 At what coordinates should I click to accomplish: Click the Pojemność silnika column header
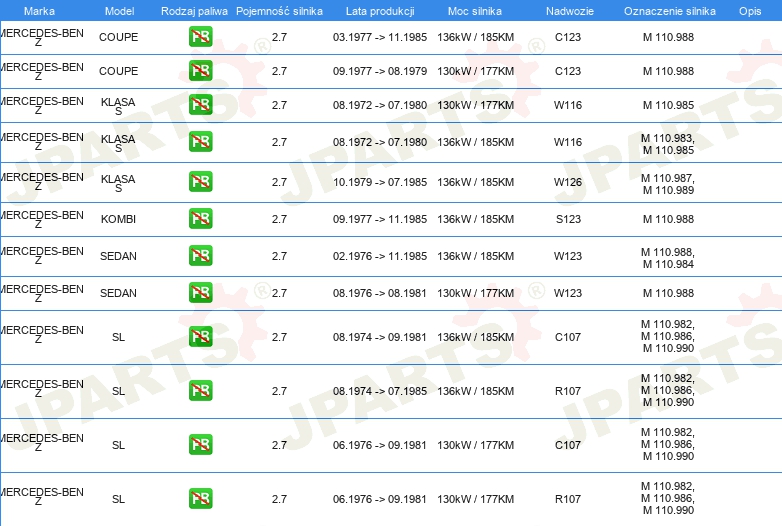(279, 11)
